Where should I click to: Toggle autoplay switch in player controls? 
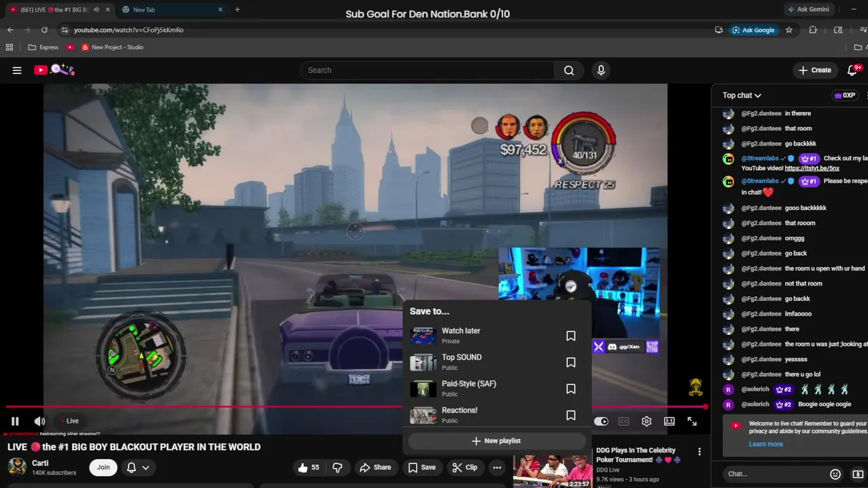[x=601, y=421]
